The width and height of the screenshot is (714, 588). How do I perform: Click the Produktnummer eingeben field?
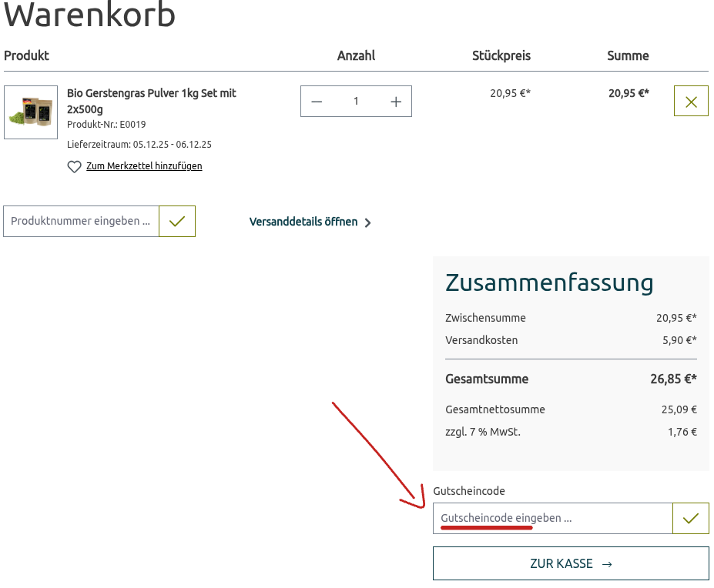[80, 221]
